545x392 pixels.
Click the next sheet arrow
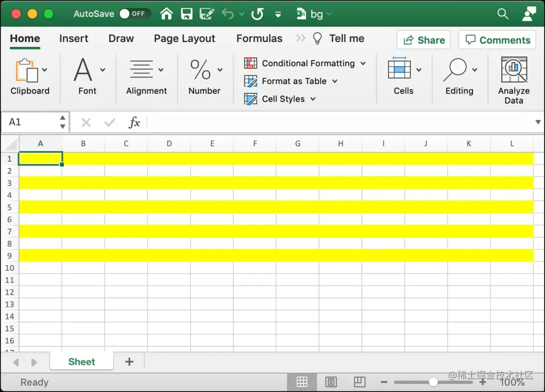[x=34, y=363]
